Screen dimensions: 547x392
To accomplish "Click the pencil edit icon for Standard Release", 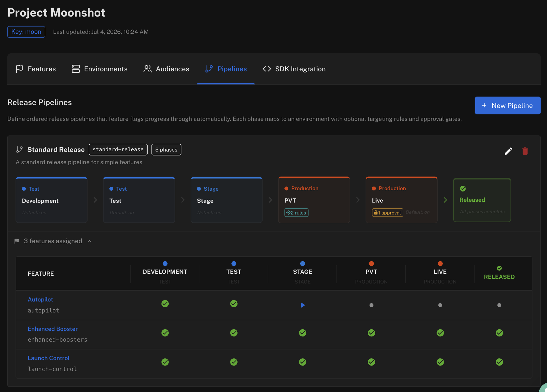I will 509,151.
